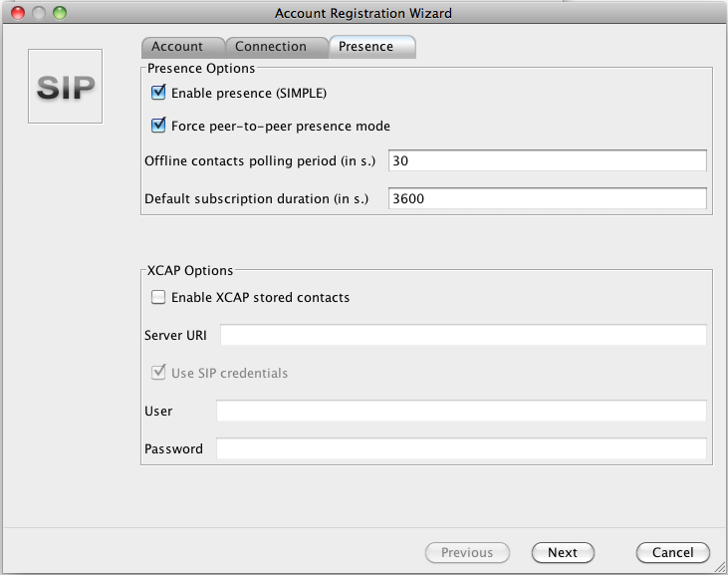Enable XCAP stored contacts checkbox
The width and height of the screenshot is (728, 575).
158,297
